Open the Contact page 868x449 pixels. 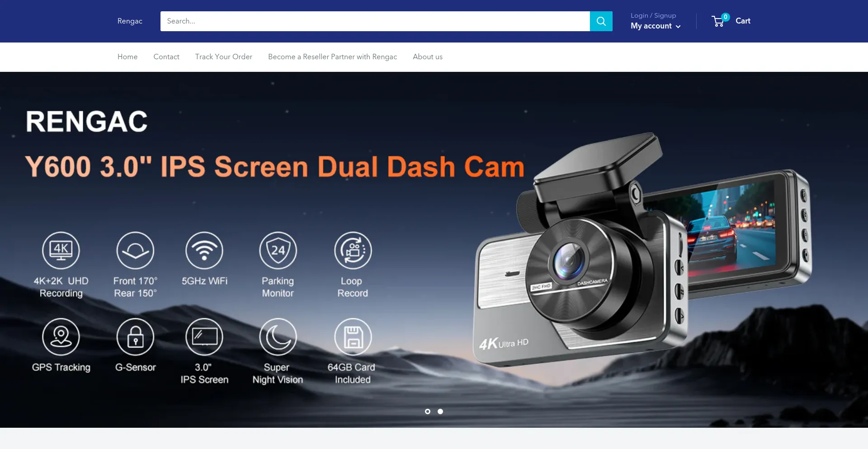[166, 57]
